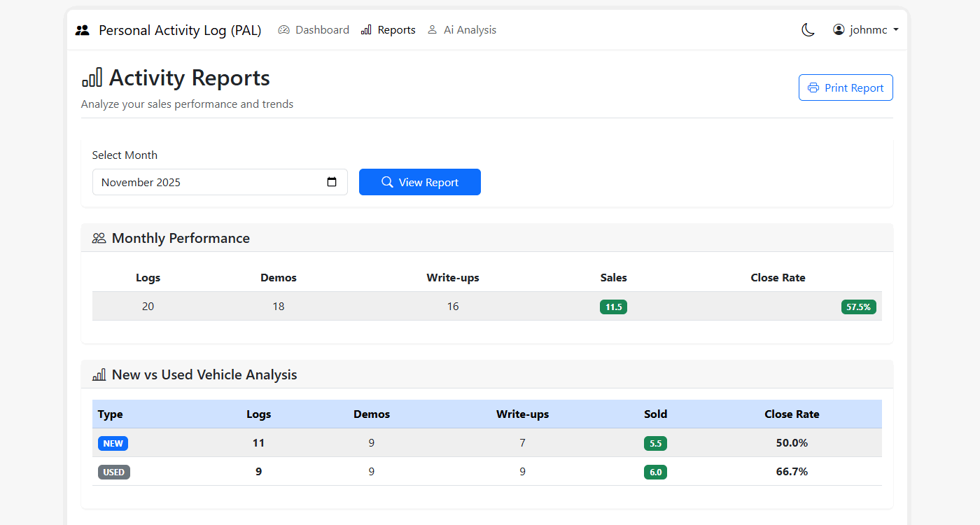
Task: Toggle dark mode with the moon icon
Action: pyautogui.click(x=808, y=29)
